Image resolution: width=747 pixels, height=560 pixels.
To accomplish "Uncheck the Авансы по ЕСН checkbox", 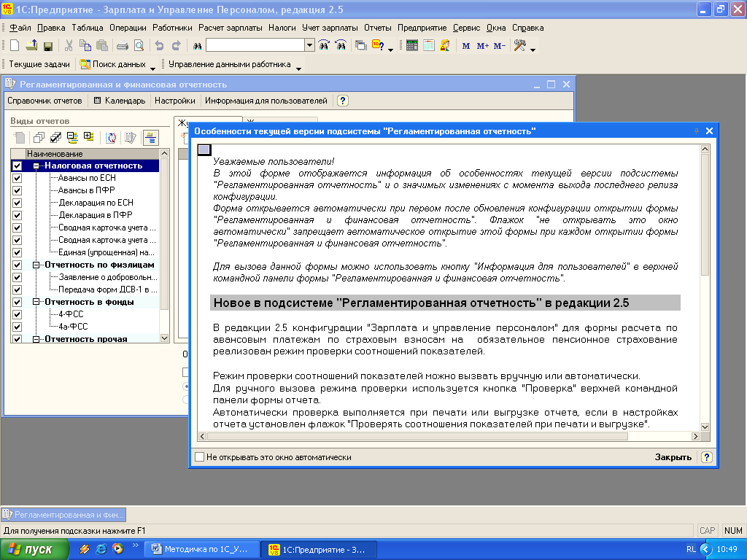I will [x=18, y=178].
